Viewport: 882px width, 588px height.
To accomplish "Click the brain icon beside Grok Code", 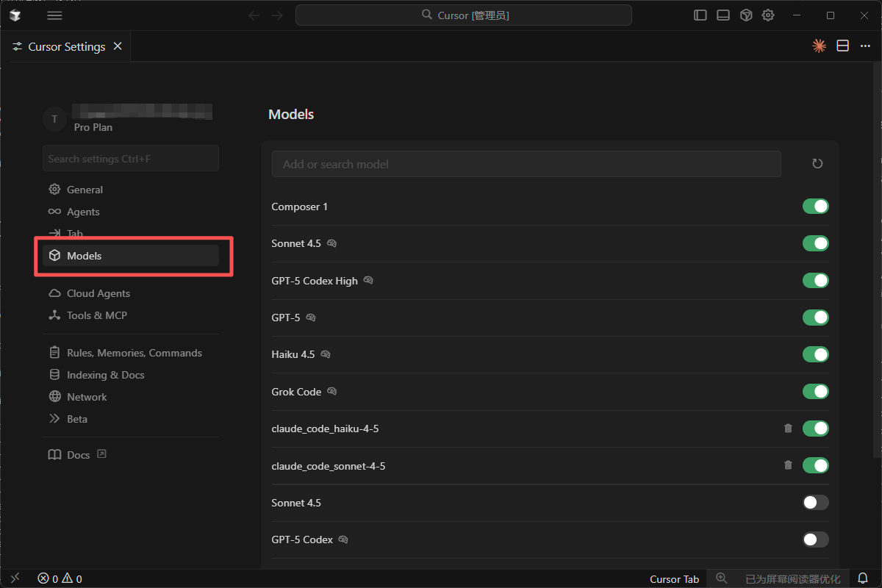I will [332, 392].
